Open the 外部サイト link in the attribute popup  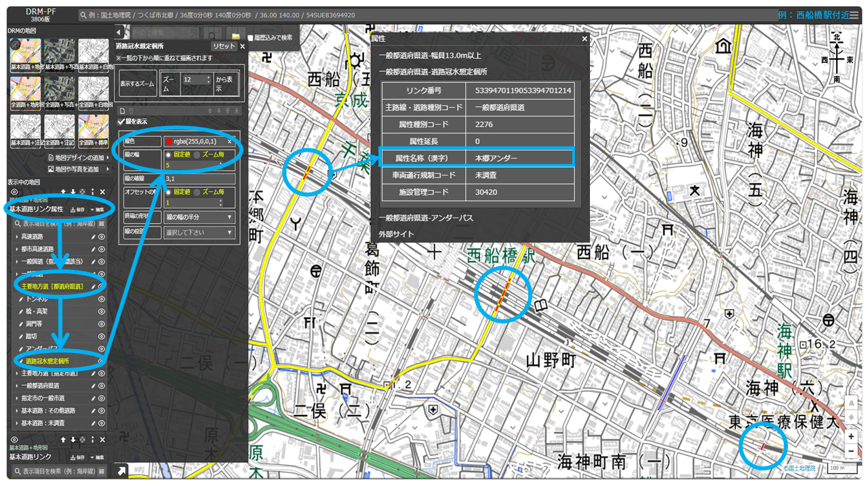396,234
